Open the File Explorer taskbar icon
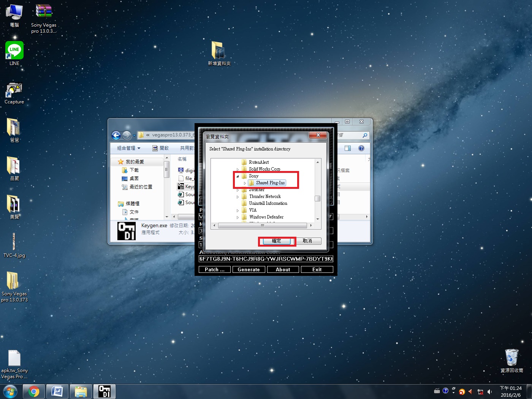 tap(81, 391)
